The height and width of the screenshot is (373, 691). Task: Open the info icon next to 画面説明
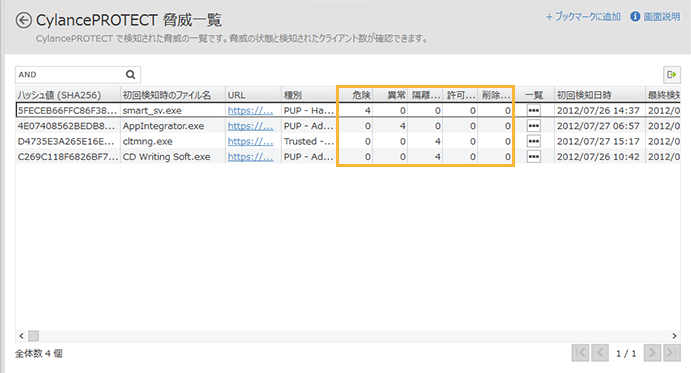pos(635,17)
